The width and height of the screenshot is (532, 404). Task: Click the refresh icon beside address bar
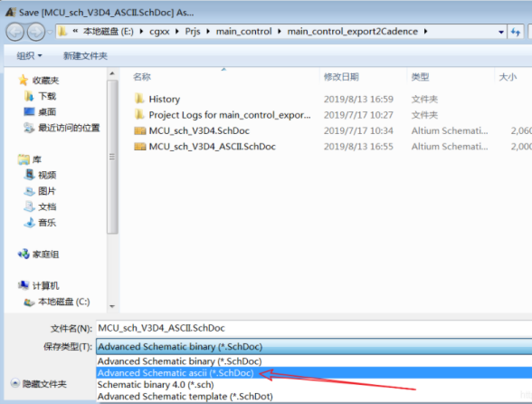pos(516,32)
